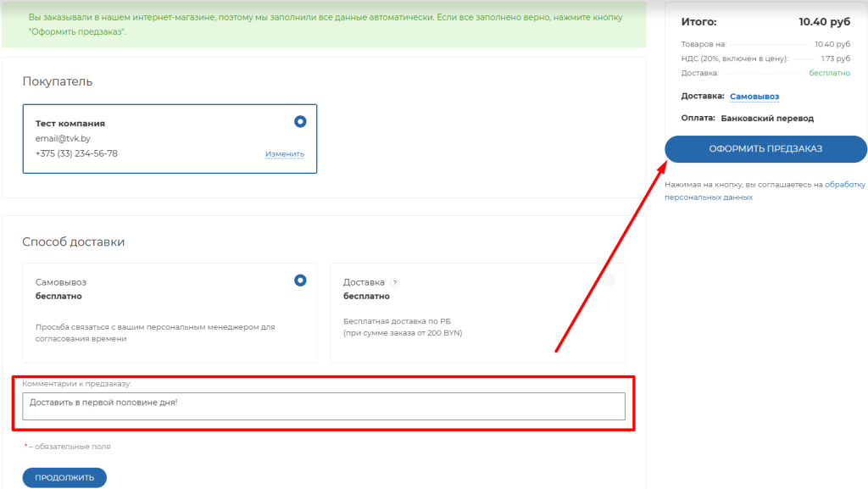Select the unselected Доставка radio button
868x489 pixels.
pos(608,281)
